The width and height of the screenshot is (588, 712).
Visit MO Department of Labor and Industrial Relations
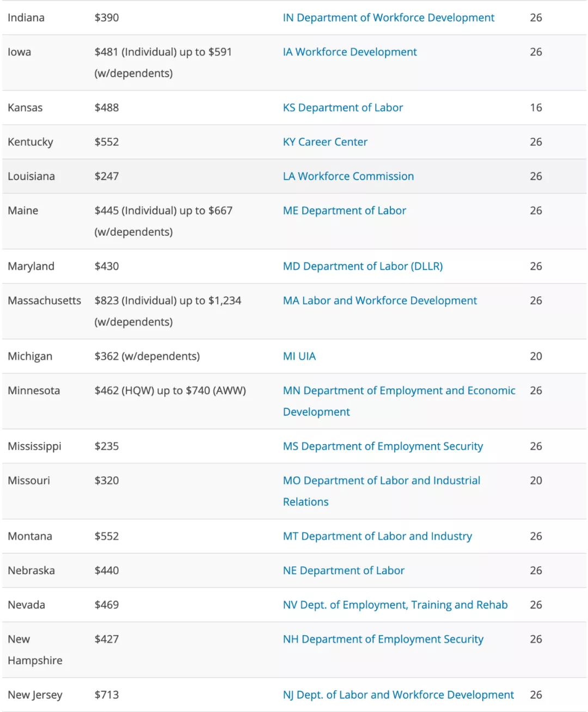(381, 480)
